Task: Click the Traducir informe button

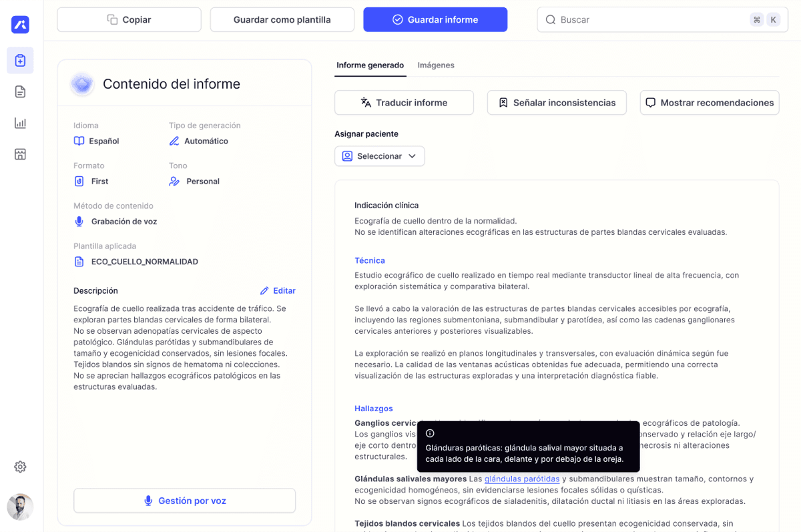Action: pyautogui.click(x=404, y=103)
